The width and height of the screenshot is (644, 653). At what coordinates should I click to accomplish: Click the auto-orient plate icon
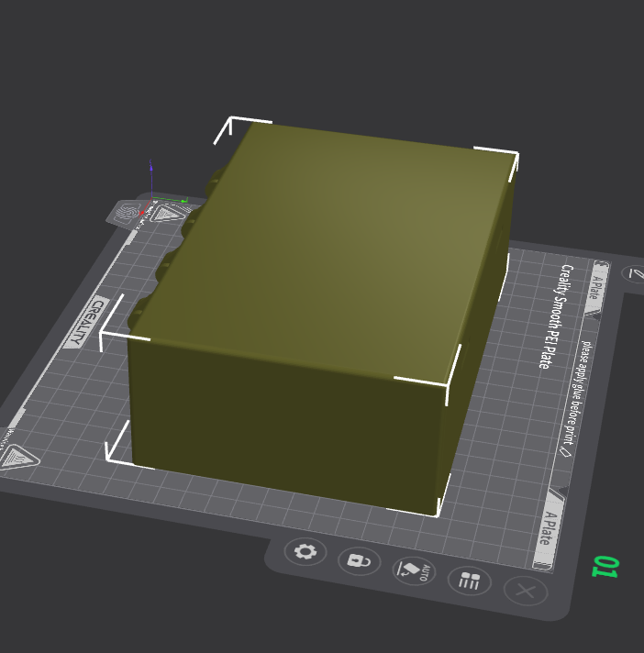[414, 570]
